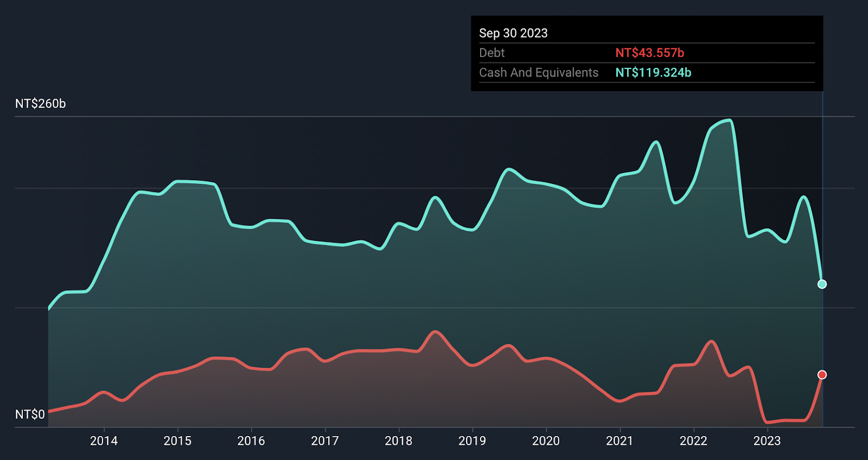This screenshot has height=460, width=868.
Task: Click the NT$0 y-axis label
Action: coord(30,414)
